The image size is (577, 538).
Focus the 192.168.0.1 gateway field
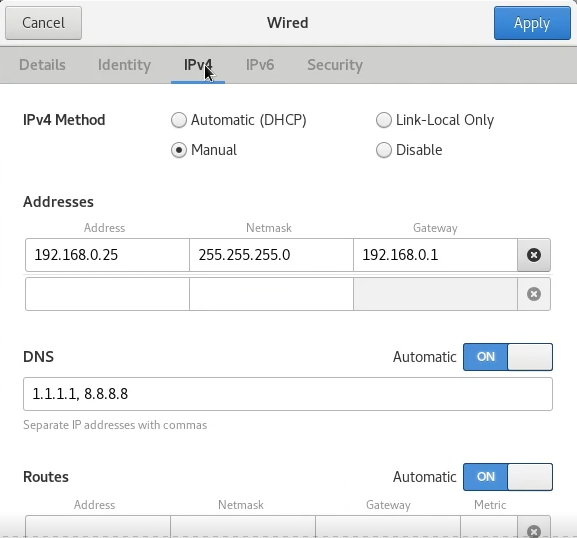tap(435, 255)
